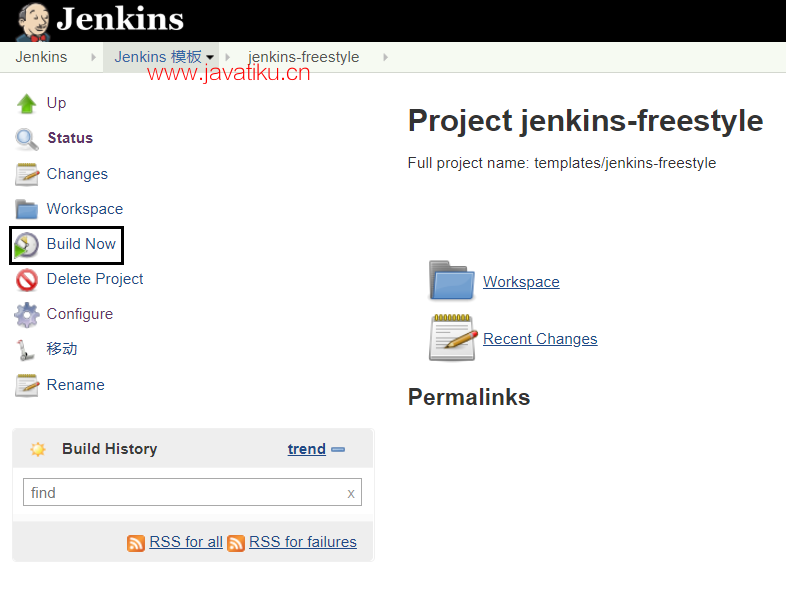Image resolution: width=786 pixels, height=590 pixels.
Task: Click the RSS for all feed icon
Action: click(136, 543)
